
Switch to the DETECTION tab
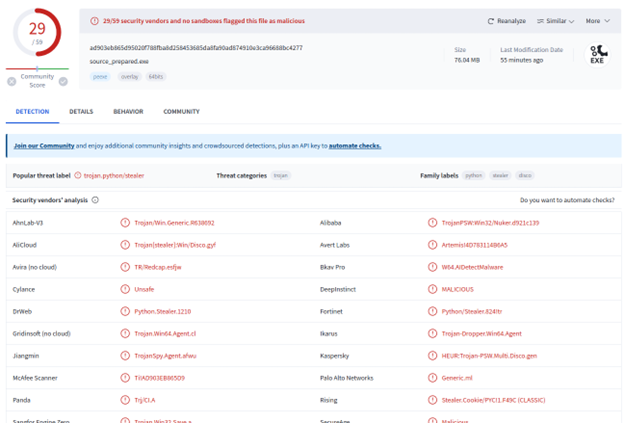tap(32, 112)
